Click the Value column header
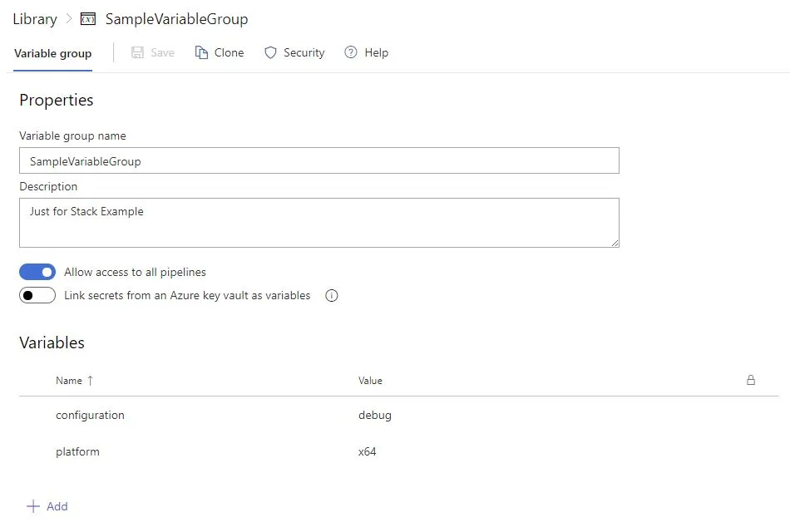Screen dimensions: 790x532 click(x=370, y=381)
